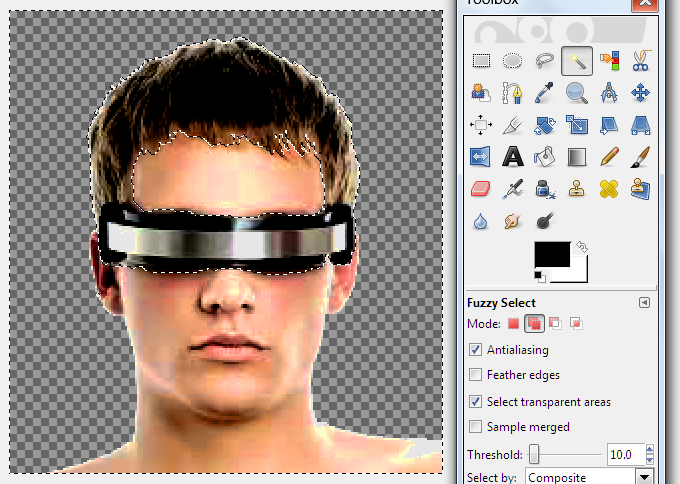Select the Eraser tool

(481, 188)
